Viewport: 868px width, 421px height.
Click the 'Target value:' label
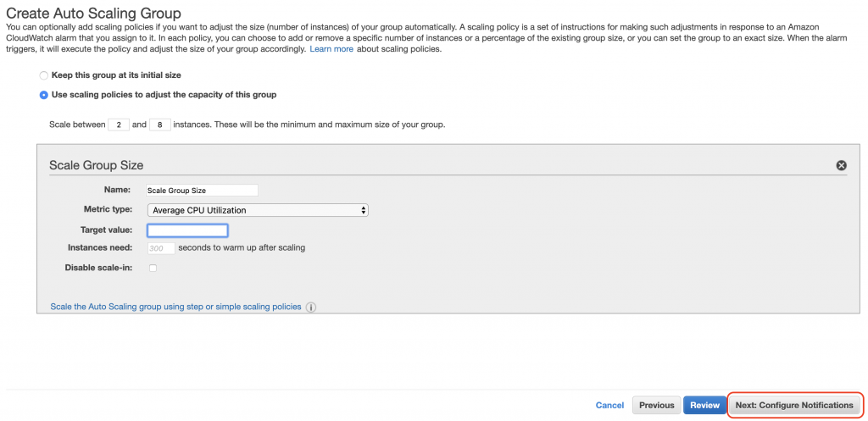pyautogui.click(x=106, y=230)
